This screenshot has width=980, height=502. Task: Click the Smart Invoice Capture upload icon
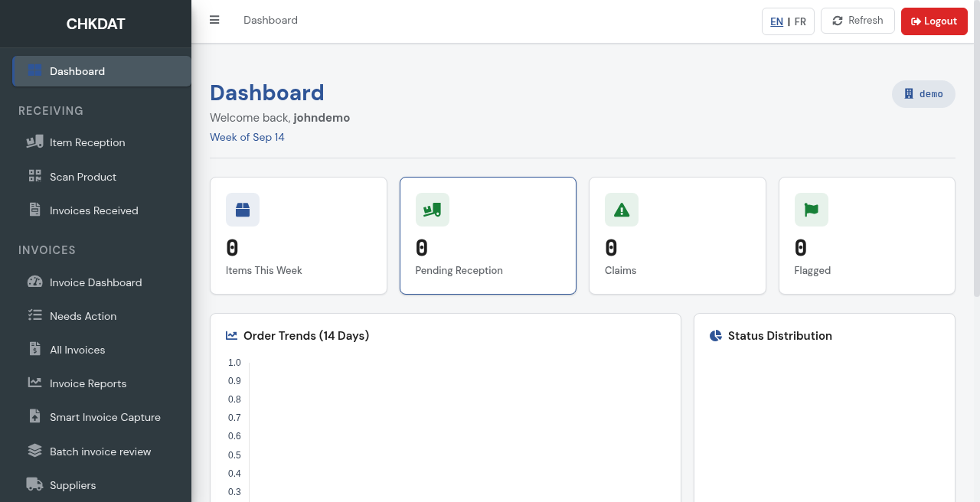point(34,416)
